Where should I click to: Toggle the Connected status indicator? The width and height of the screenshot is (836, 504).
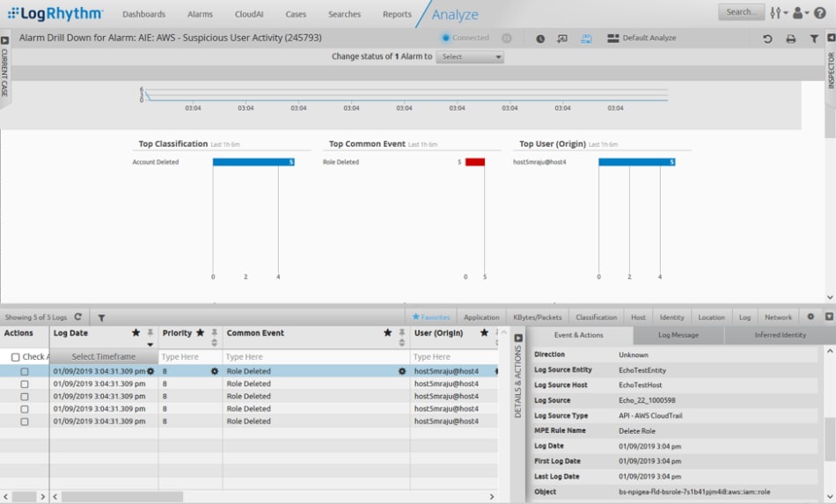click(466, 38)
